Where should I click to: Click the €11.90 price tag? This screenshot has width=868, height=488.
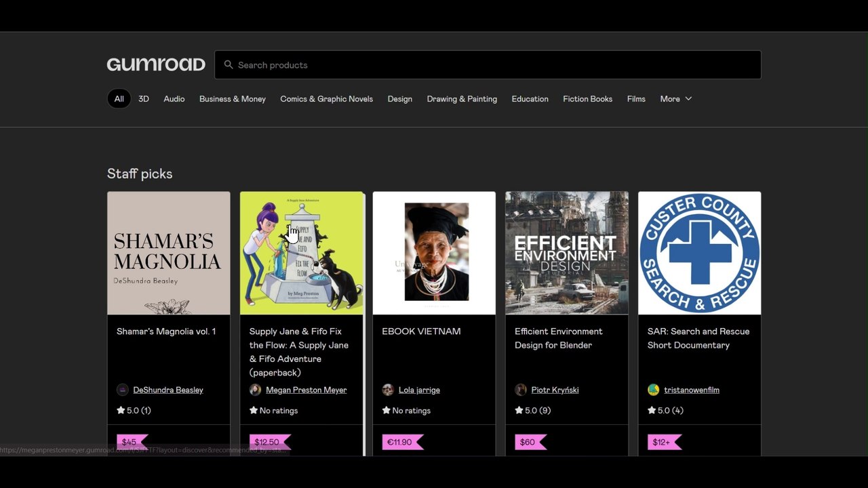point(403,443)
